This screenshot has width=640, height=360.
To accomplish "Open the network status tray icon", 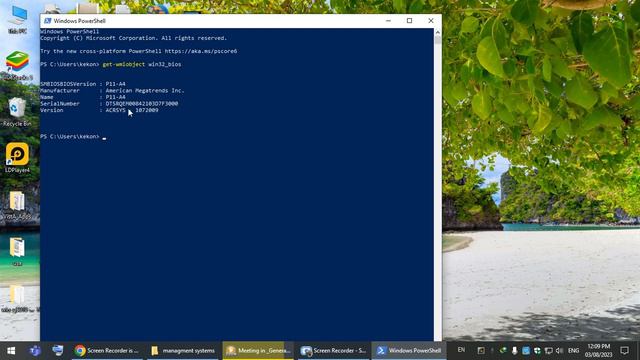I will (549, 351).
